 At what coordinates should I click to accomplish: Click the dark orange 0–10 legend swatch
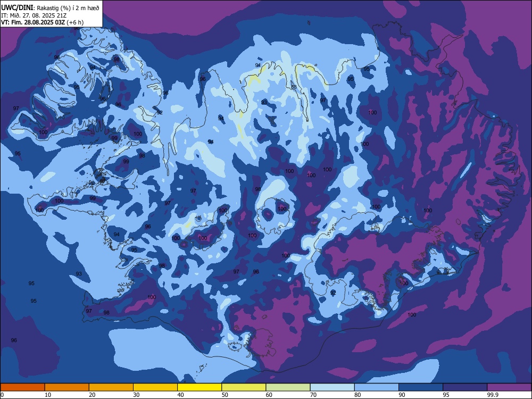[x=22, y=387]
